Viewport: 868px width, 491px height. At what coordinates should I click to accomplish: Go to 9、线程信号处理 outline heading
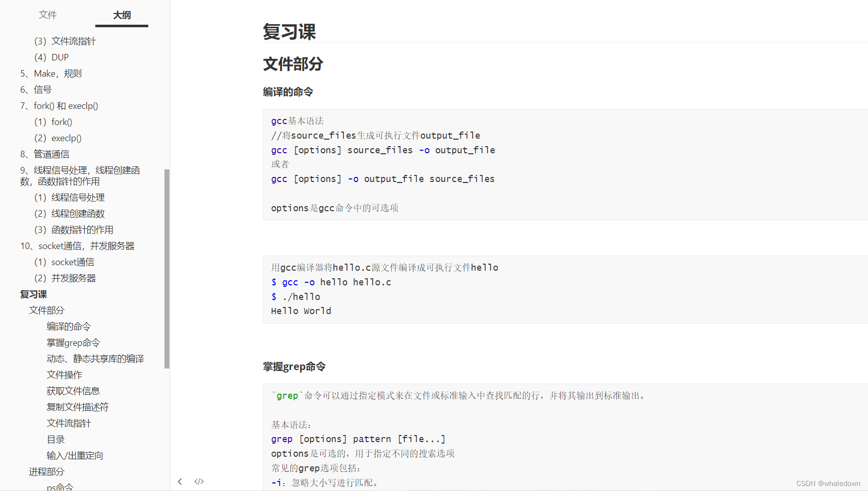click(x=80, y=175)
